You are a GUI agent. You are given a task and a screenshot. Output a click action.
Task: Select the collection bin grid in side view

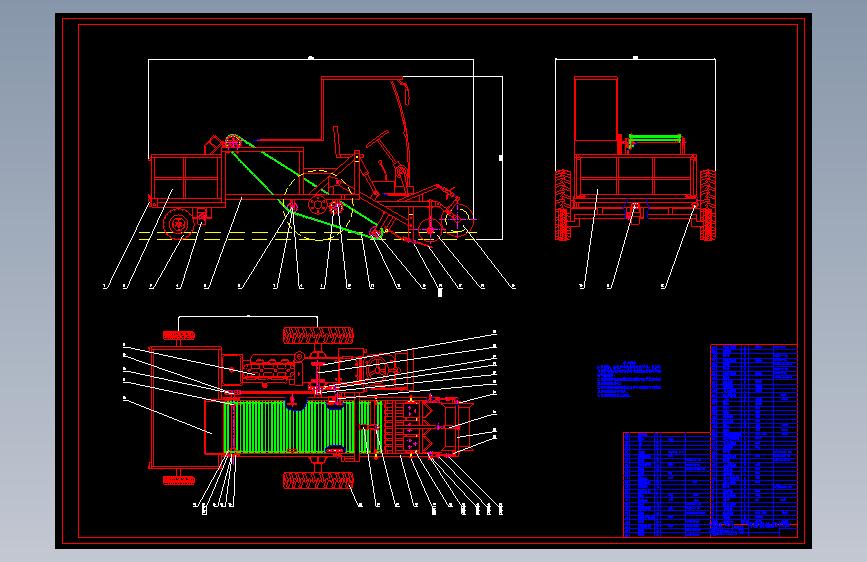(x=186, y=178)
